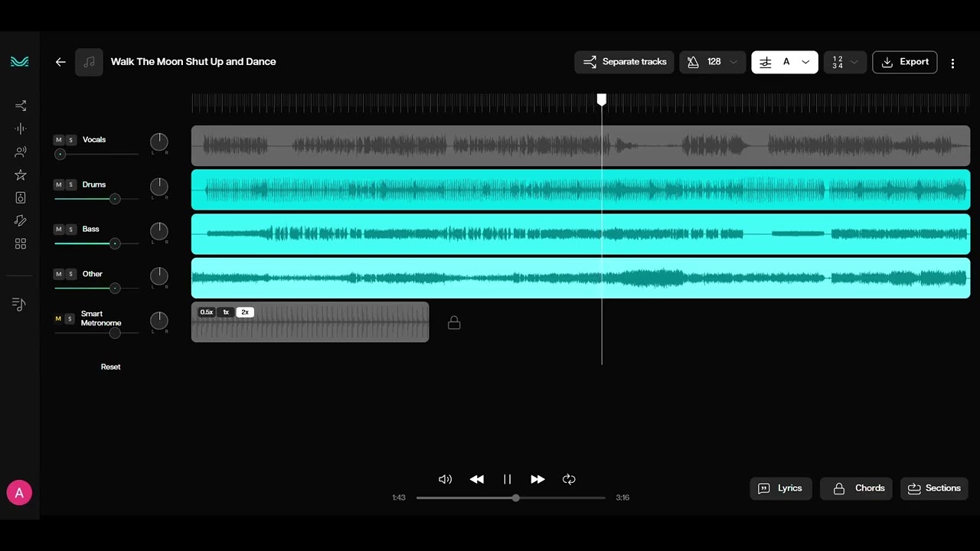Click the volume speaker icon
Screen dimensions: 980x551
(445, 479)
